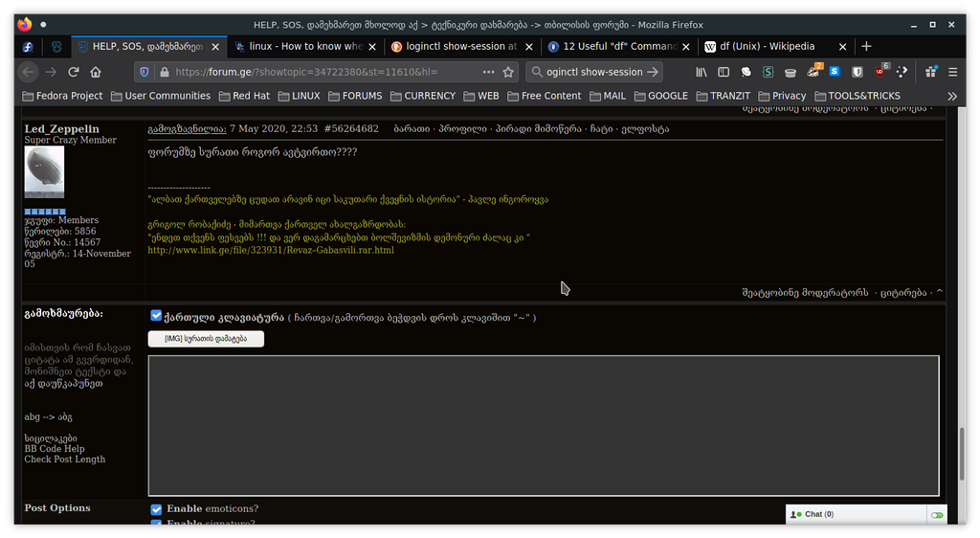Open page actions three-dot menu
Image resolution: width=980 pixels, height=538 pixels.
pos(488,73)
